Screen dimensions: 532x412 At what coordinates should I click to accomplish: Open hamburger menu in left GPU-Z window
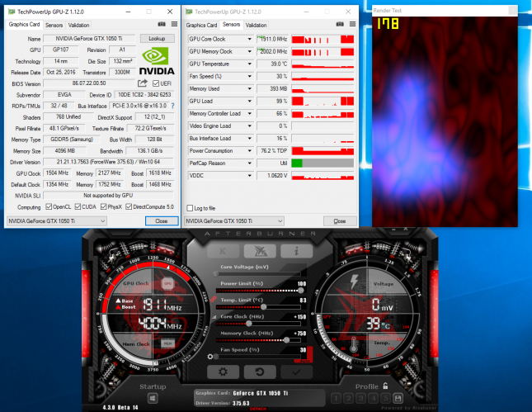pos(174,24)
